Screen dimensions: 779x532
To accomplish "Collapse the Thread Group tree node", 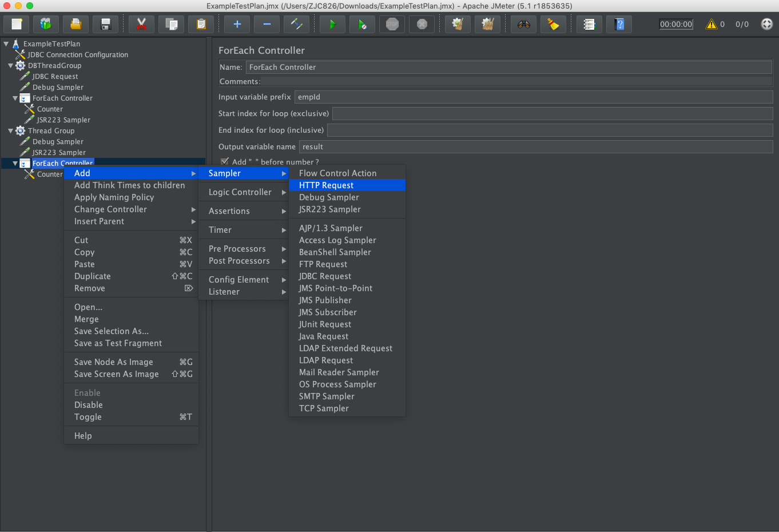I will pos(10,131).
